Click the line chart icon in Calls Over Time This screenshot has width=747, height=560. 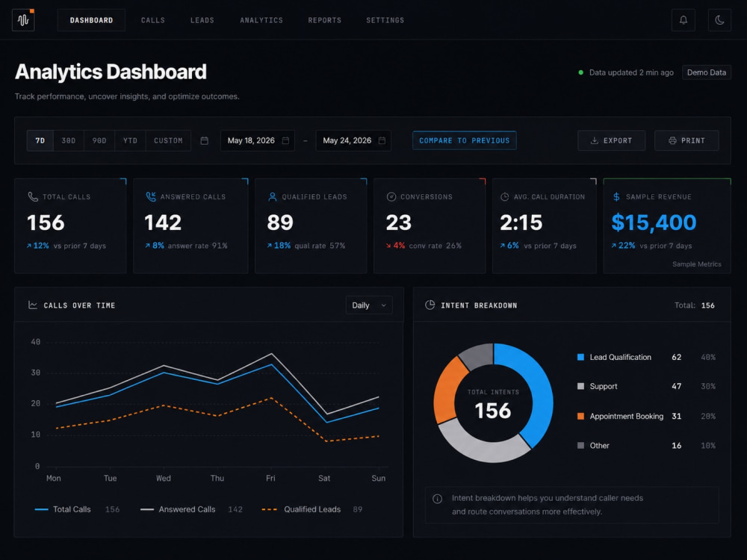coord(33,305)
